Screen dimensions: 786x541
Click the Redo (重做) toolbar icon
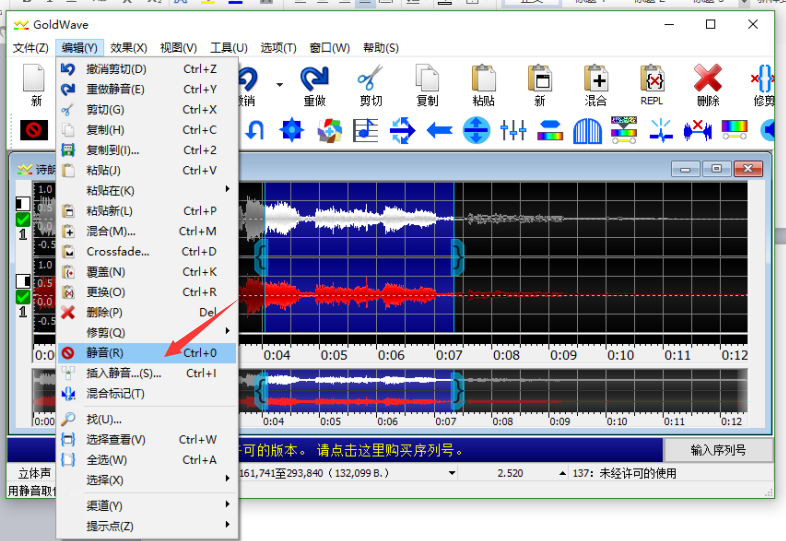pyautogui.click(x=315, y=85)
